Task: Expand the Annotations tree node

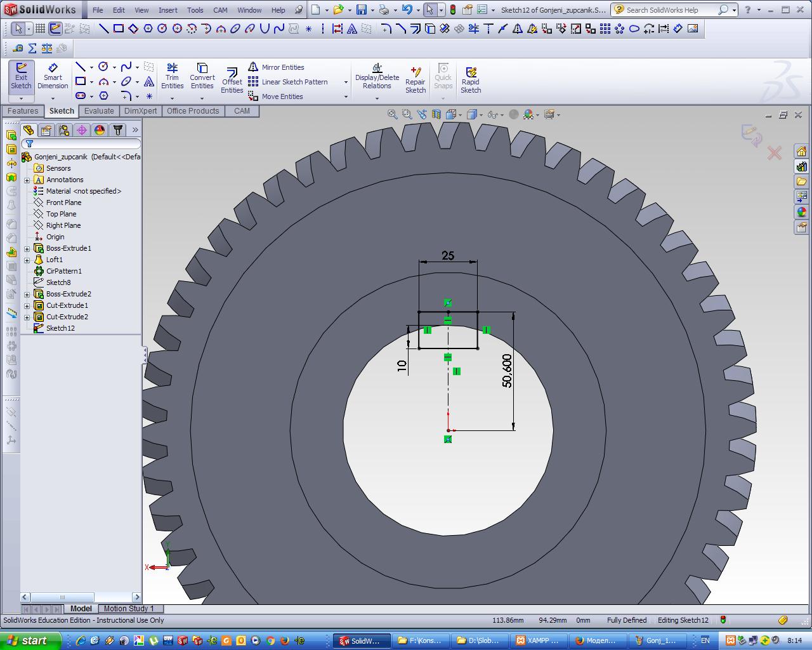Action: [x=27, y=180]
